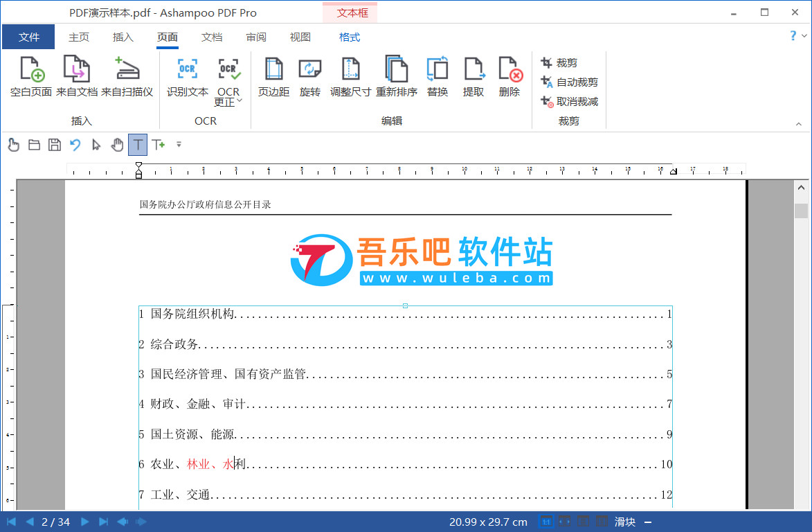Insert a blank page (空白页面)
812x532 pixels.
(31, 77)
